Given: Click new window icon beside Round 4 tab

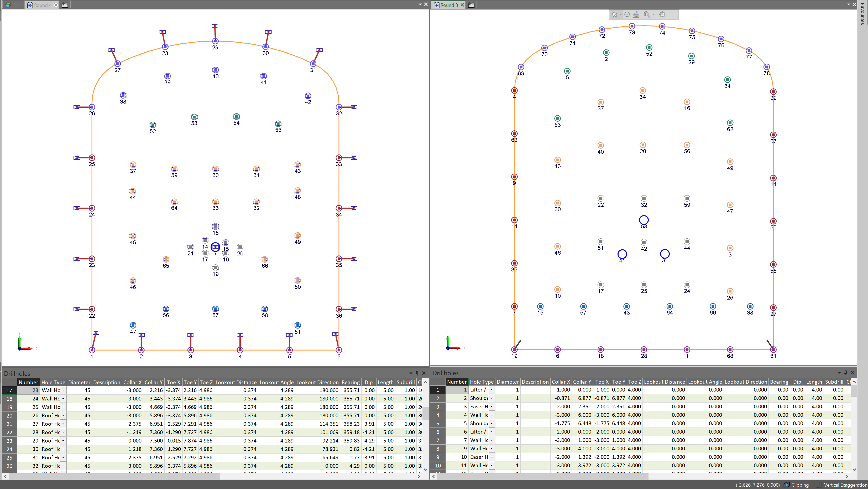Looking at the screenshot, I should coord(65,5).
